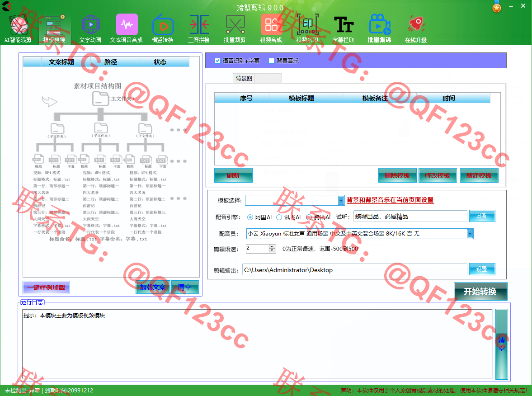Click inside the 运行日志 text area
The height and width of the screenshot is (396, 532).
point(258,344)
